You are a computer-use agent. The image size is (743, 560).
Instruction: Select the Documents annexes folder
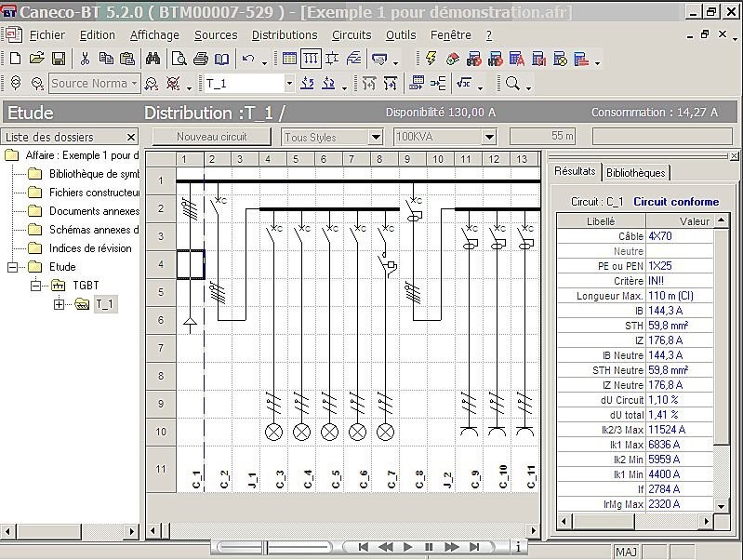point(94,211)
